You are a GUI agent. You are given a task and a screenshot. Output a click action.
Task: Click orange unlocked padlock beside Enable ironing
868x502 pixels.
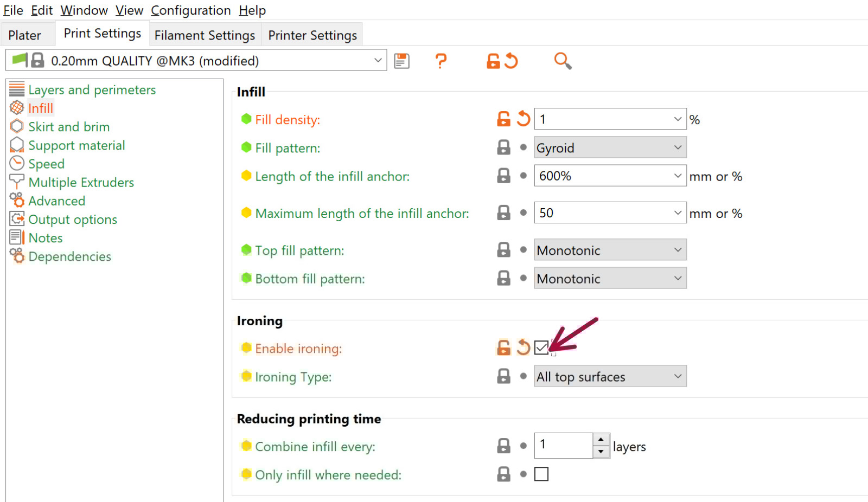[x=503, y=347]
